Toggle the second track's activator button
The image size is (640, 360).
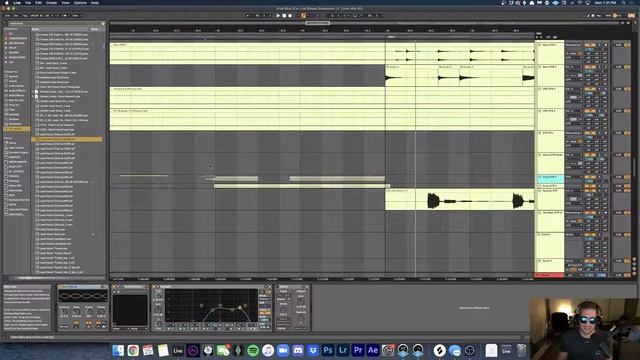click(x=589, y=67)
